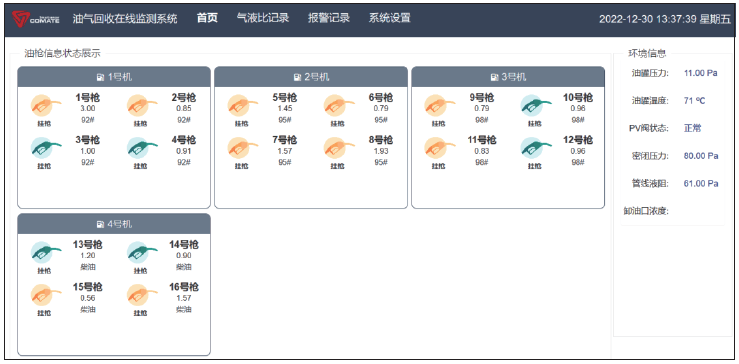
Task: Click the 4号机 header label
Action: [x=120, y=224]
